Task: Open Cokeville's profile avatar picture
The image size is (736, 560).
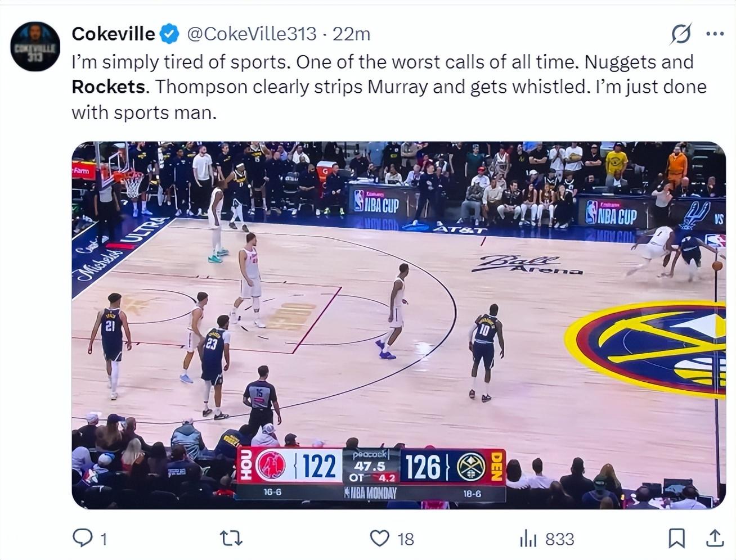Action: (x=35, y=47)
